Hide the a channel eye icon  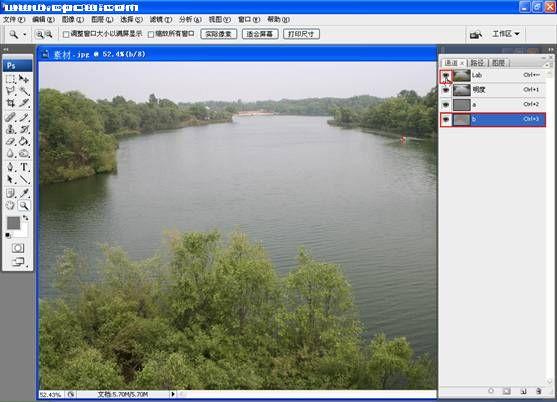tap(446, 104)
